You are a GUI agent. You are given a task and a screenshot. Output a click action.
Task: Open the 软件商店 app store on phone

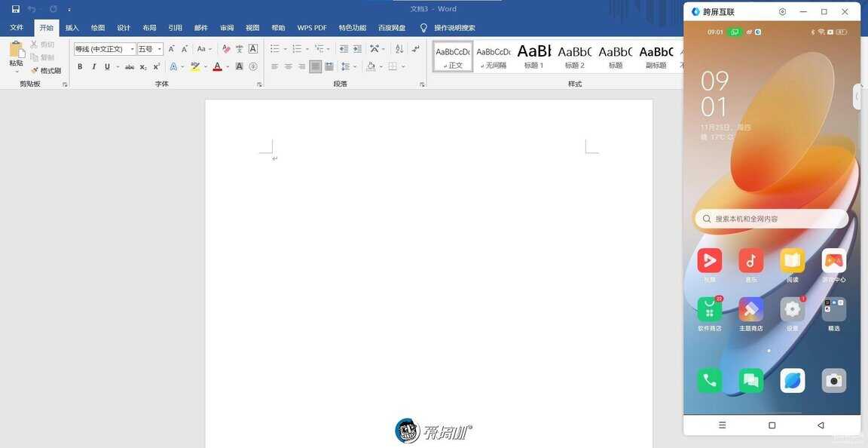click(x=709, y=309)
